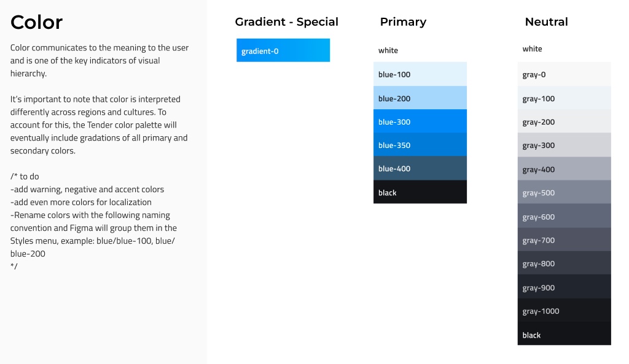Select the gradient-0 swatch
This screenshot has width=629, height=364.
[x=283, y=50]
